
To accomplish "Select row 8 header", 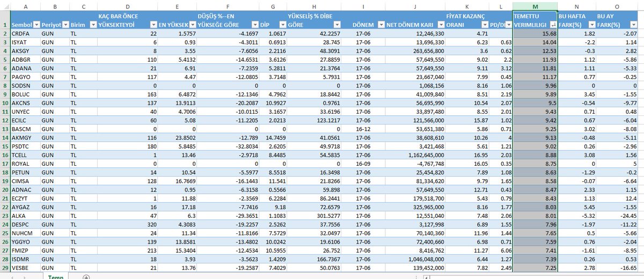I will click(x=6, y=85).
